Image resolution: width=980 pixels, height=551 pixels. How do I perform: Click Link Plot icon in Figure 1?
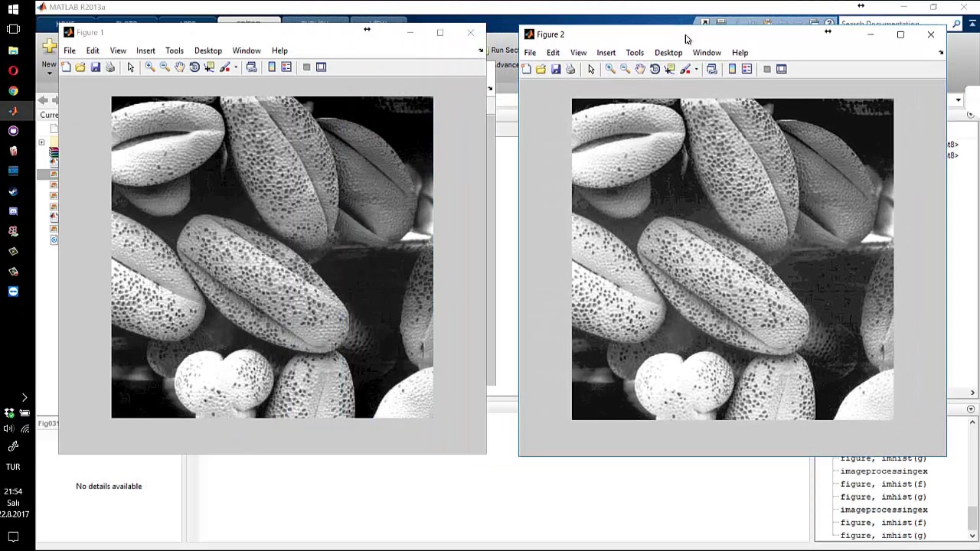click(x=251, y=67)
